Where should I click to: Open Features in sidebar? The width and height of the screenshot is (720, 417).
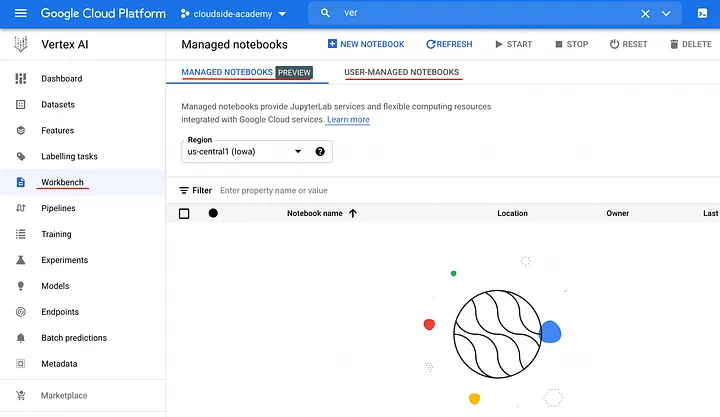point(57,130)
